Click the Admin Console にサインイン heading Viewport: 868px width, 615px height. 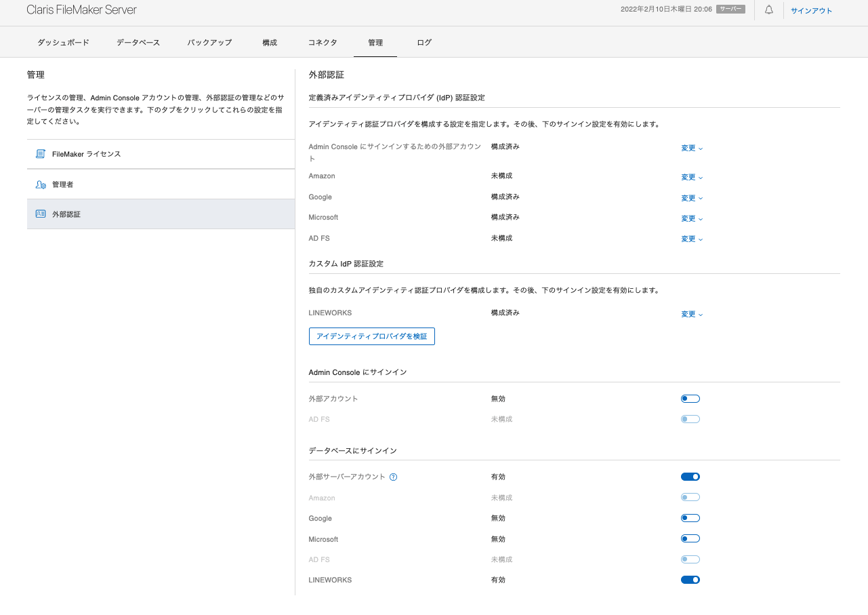[x=358, y=372]
